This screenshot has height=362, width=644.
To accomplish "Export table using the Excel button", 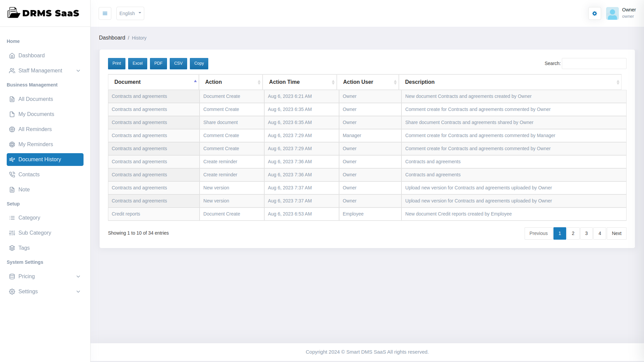I will 138,63.
